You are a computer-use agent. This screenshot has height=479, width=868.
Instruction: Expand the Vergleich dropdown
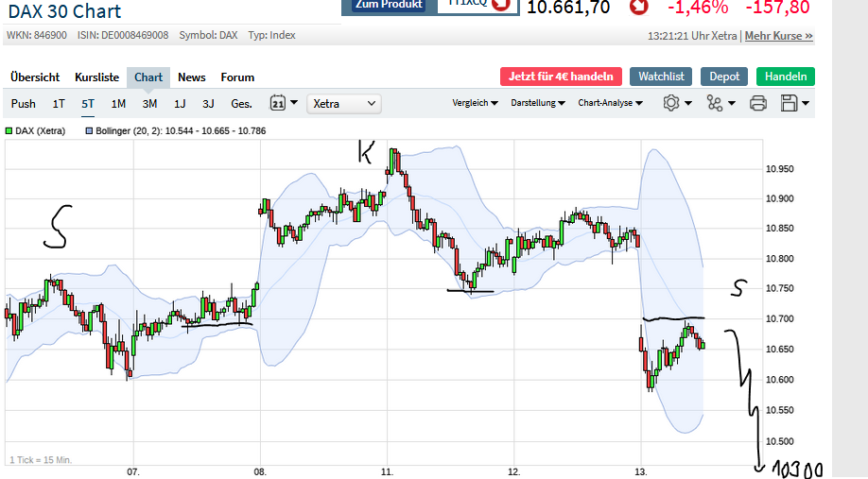click(475, 103)
